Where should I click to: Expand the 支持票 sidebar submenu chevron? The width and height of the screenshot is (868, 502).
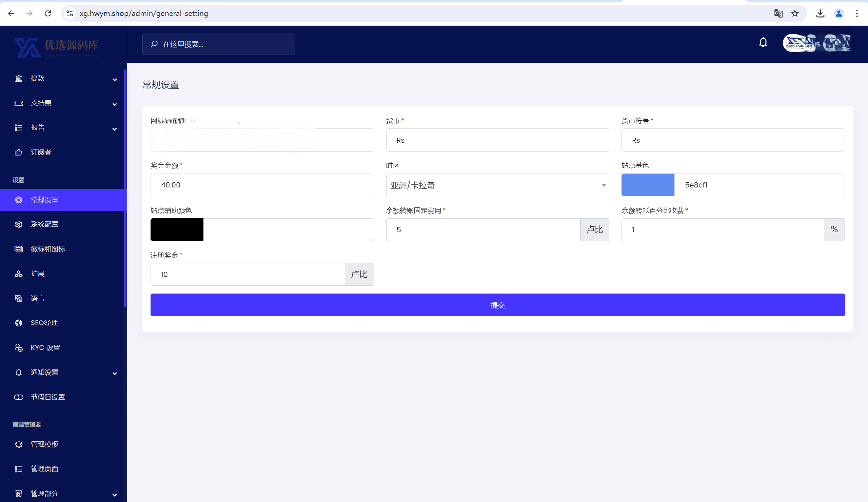click(x=114, y=104)
